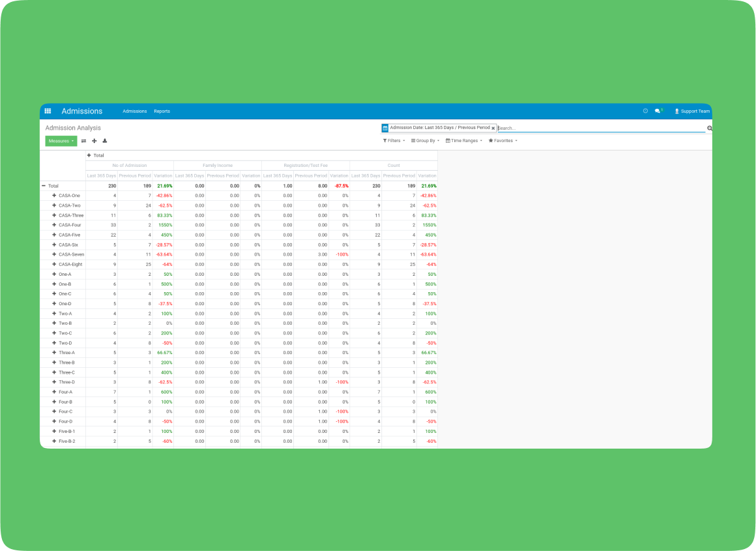The height and width of the screenshot is (551, 756).
Task: Expand the Total column header
Action: 89,156
